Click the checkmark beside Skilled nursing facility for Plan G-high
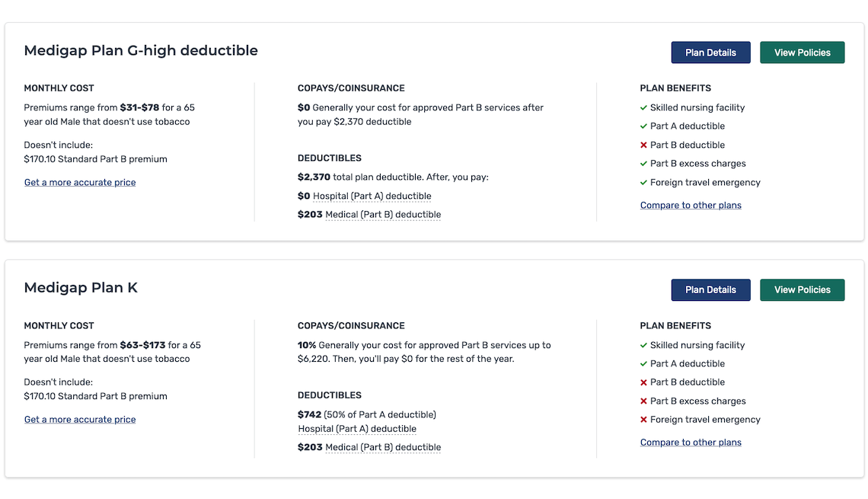 point(643,107)
